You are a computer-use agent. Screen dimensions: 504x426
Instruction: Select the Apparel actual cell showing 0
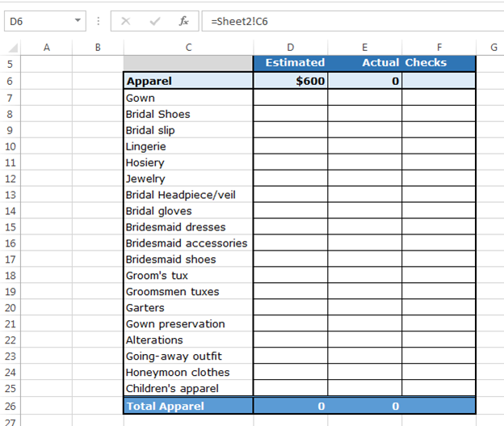(365, 81)
